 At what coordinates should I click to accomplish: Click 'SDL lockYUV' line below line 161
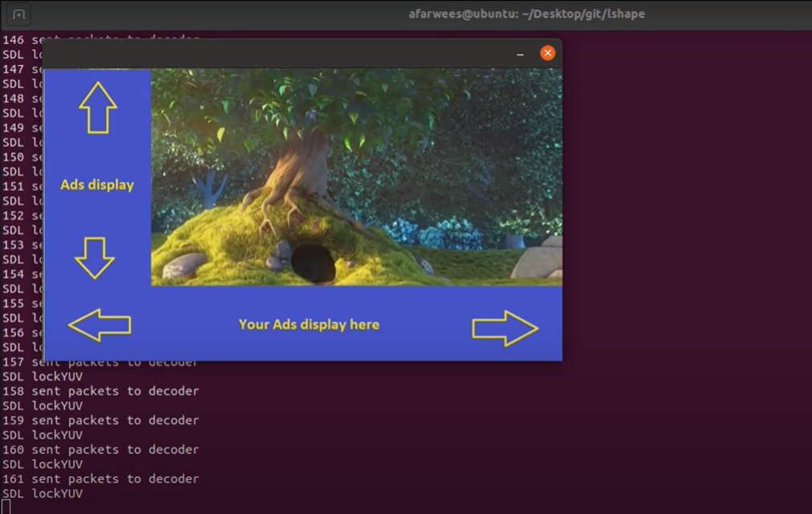tap(43, 493)
